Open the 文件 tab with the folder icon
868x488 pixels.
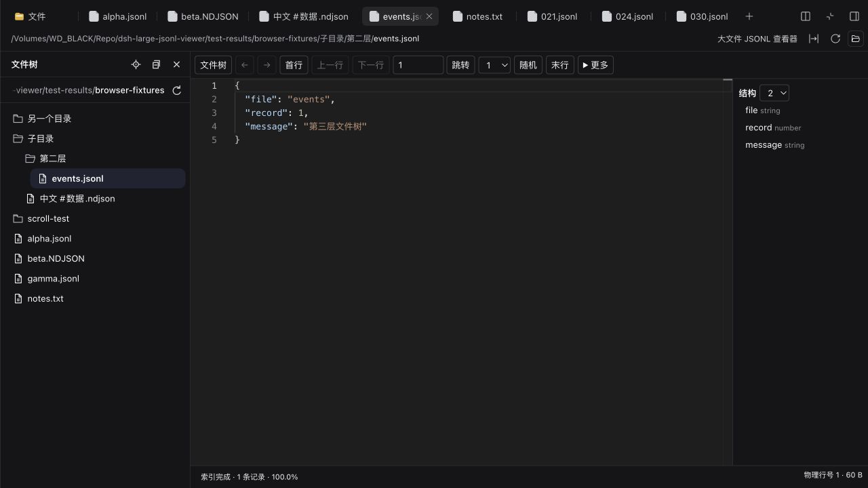pyautogui.click(x=31, y=16)
